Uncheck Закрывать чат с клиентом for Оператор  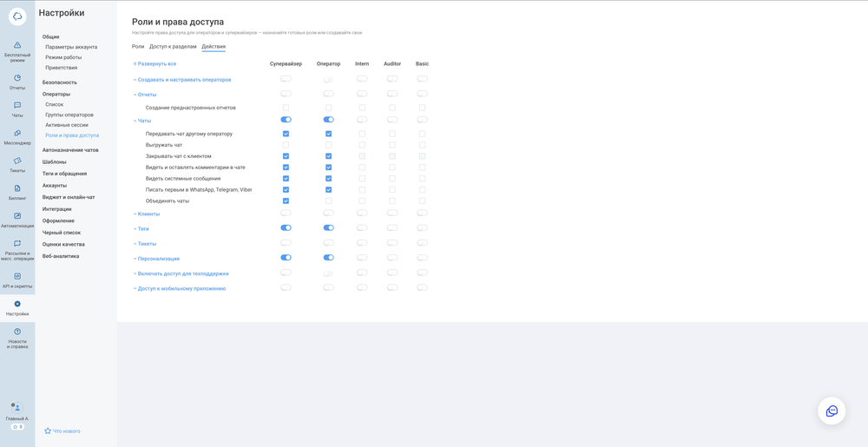tap(328, 156)
